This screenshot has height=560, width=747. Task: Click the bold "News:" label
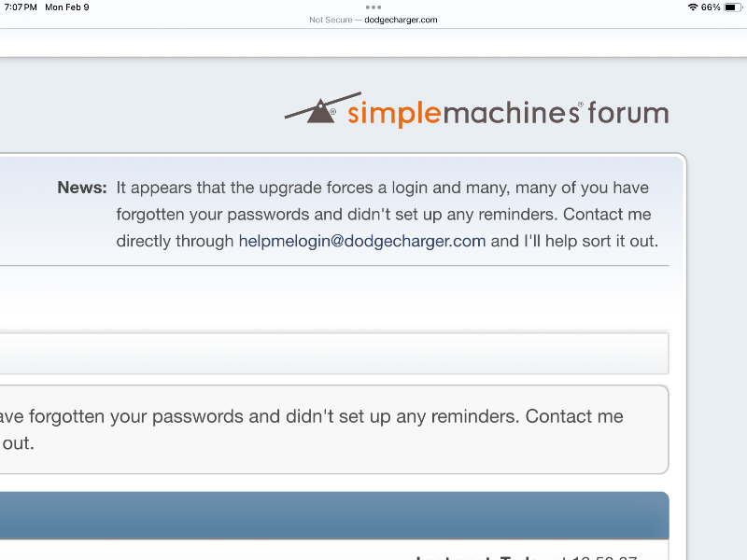(x=82, y=188)
